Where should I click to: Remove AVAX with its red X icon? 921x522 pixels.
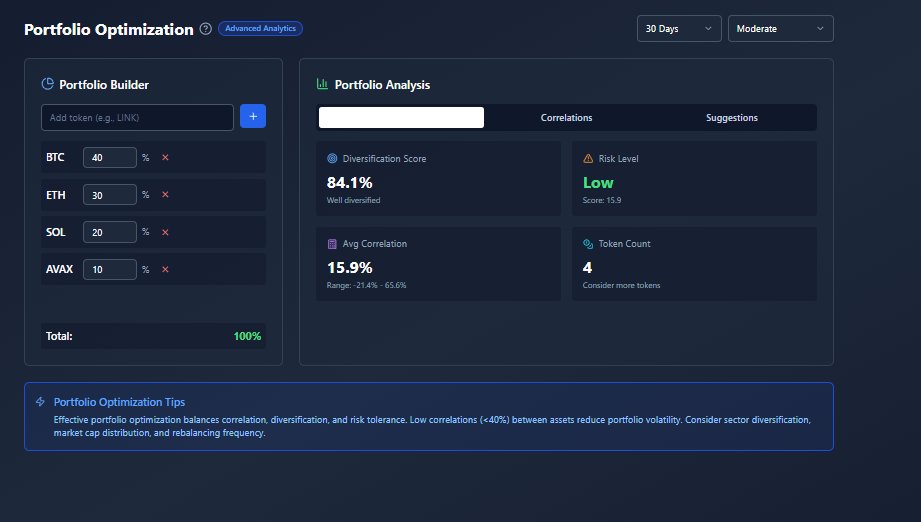[165, 270]
